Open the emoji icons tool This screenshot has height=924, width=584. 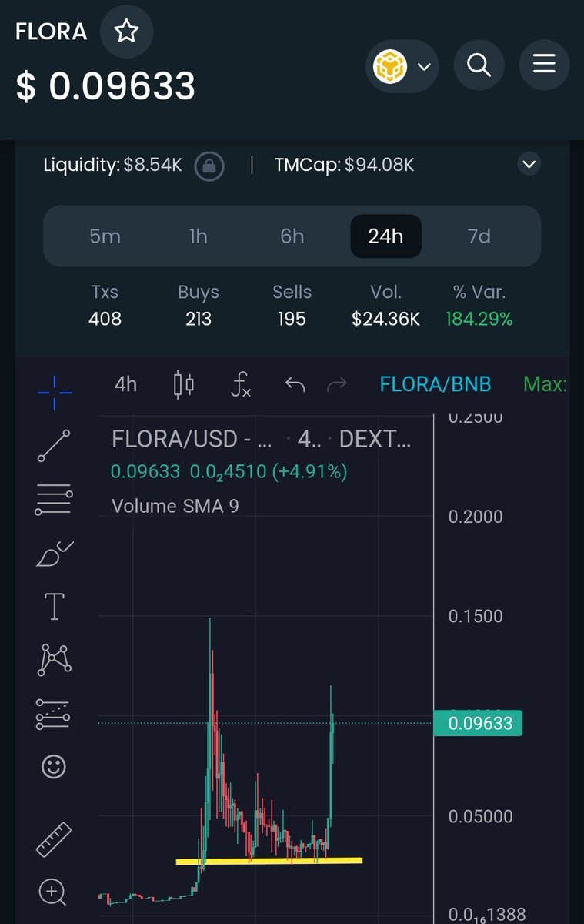click(x=54, y=767)
